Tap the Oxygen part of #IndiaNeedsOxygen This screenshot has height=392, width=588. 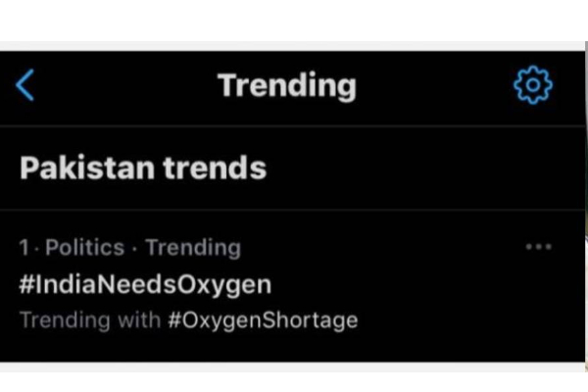click(223, 286)
